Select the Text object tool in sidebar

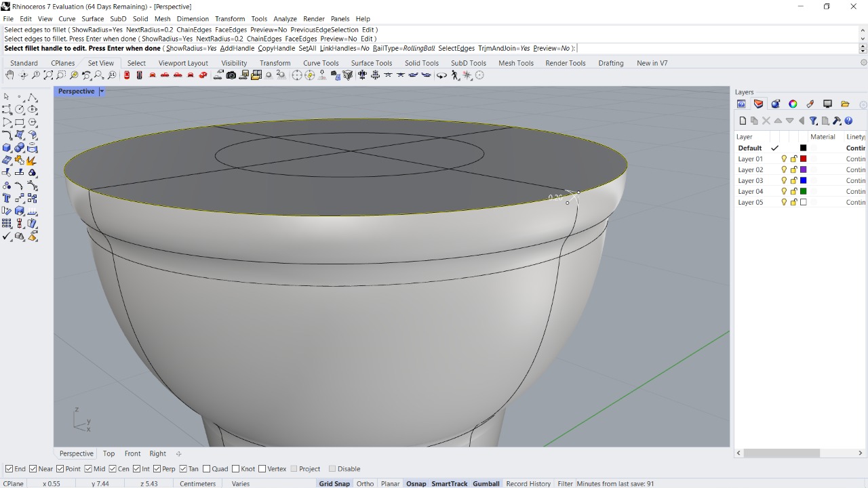click(7, 198)
